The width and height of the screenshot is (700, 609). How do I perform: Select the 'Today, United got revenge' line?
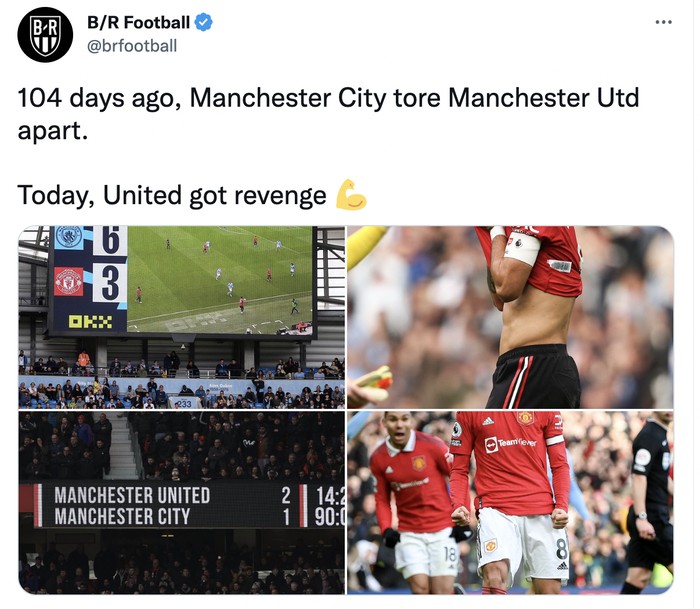click(172, 196)
